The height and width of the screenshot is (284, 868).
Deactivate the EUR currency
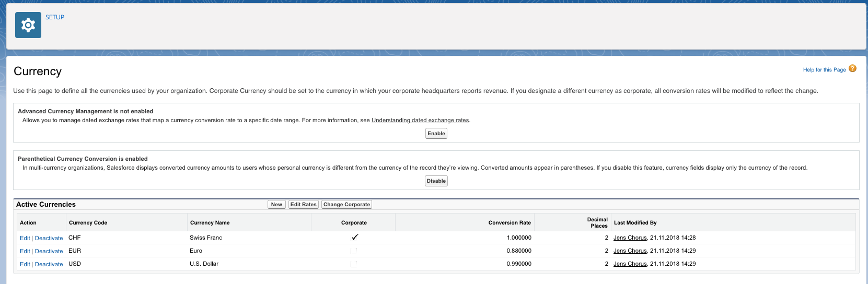[49, 251]
